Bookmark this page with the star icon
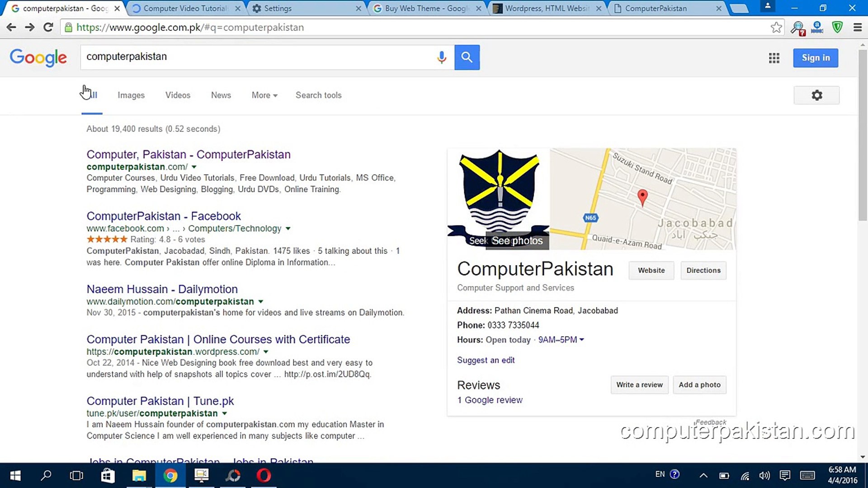 pos(776,28)
